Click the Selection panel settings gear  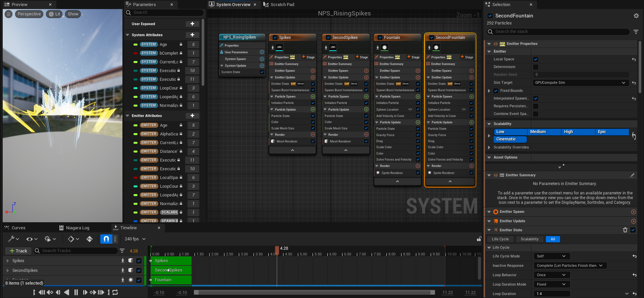(636, 16)
